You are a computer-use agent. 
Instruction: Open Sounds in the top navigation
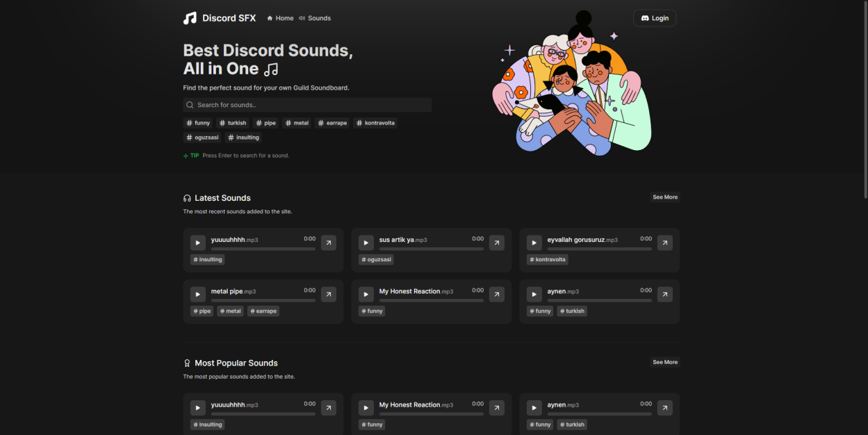tap(315, 18)
